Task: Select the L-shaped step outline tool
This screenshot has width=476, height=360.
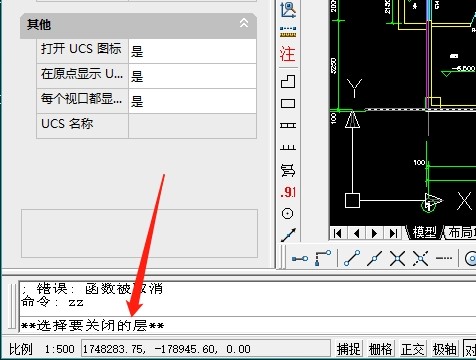Action: click(288, 81)
